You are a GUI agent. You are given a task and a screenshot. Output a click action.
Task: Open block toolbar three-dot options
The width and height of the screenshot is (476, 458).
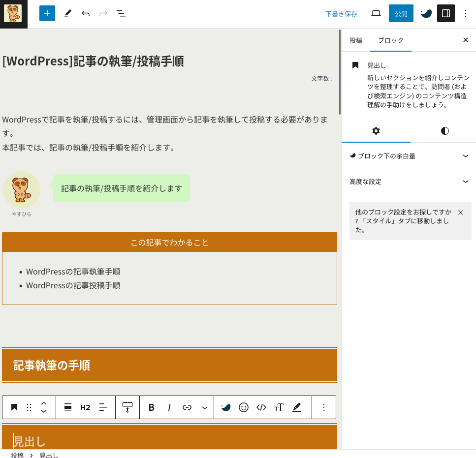tap(324, 407)
